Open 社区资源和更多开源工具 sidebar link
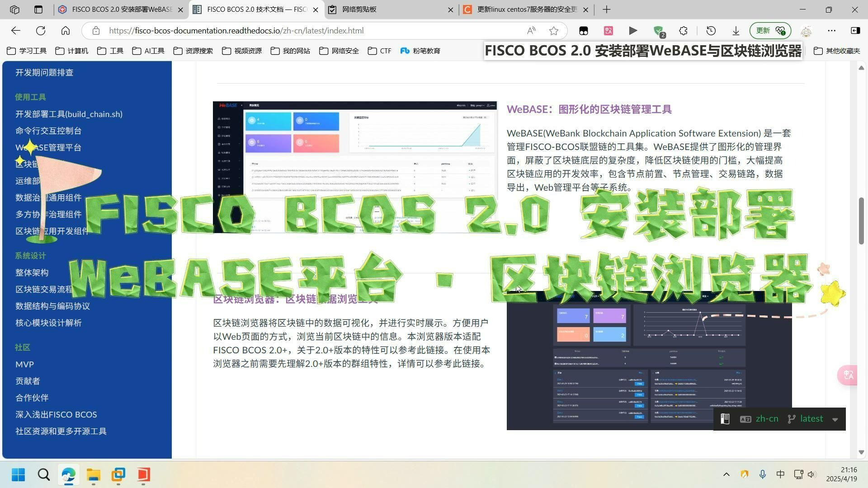 pyautogui.click(x=61, y=432)
